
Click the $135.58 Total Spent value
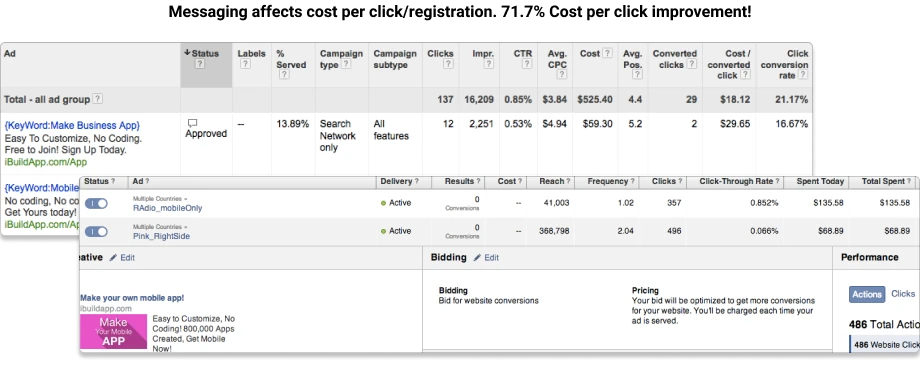895,203
